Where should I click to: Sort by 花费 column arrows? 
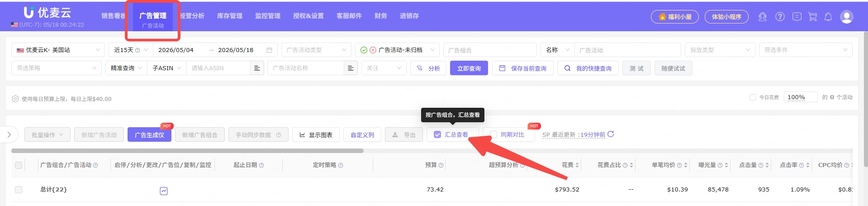(577, 165)
